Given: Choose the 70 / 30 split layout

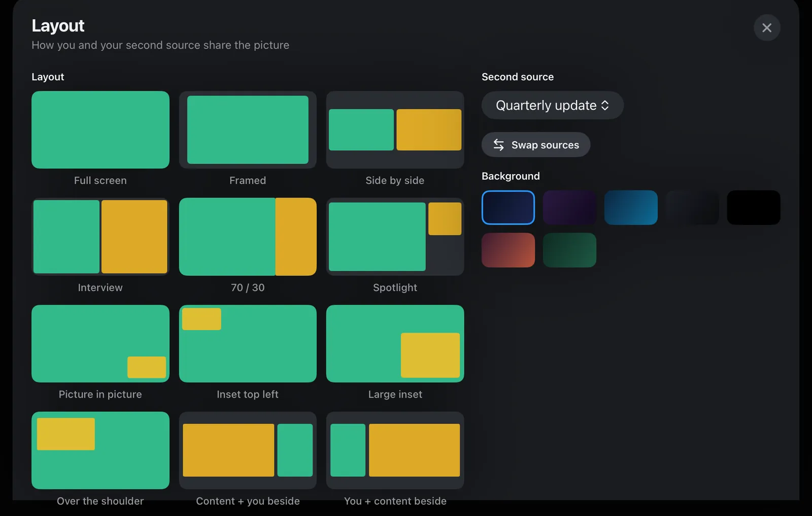Looking at the screenshot, I should tap(248, 237).
